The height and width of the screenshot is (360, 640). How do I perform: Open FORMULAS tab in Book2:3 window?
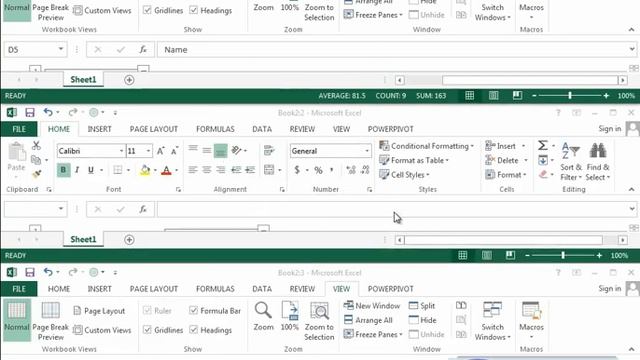pyautogui.click(x=215, y=289)
